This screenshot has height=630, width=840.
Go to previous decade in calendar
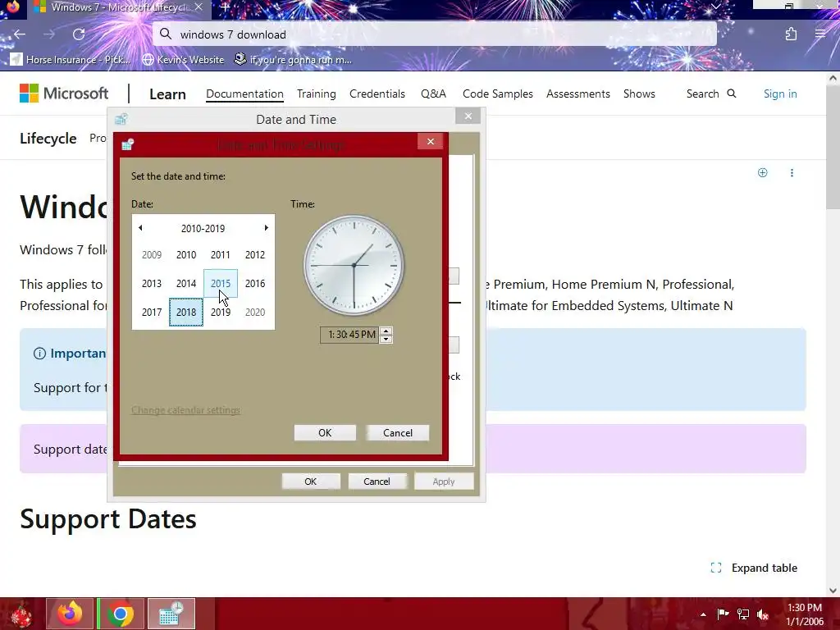point(140,228)
